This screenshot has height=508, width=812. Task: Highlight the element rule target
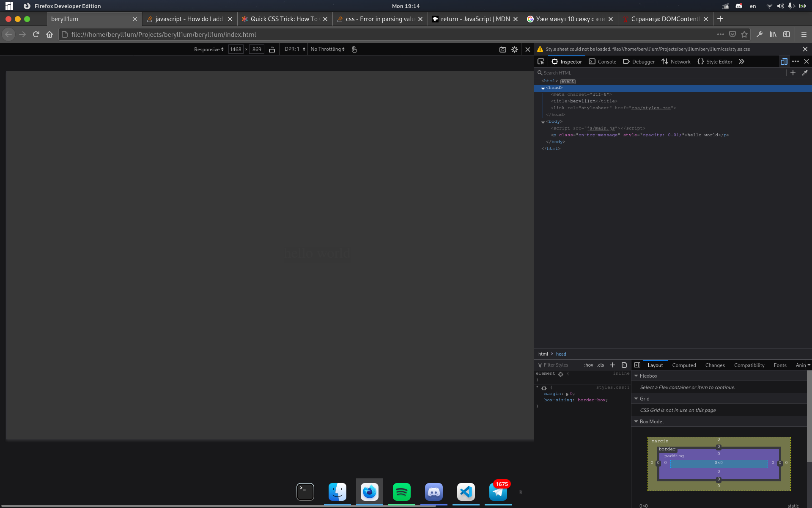[561, 374]
